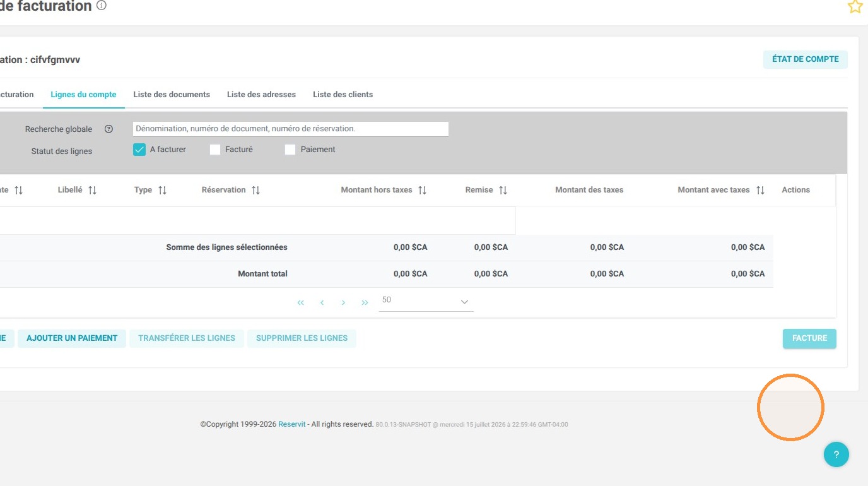Click the help icon next to Recherche globale

tap(108, 129)
